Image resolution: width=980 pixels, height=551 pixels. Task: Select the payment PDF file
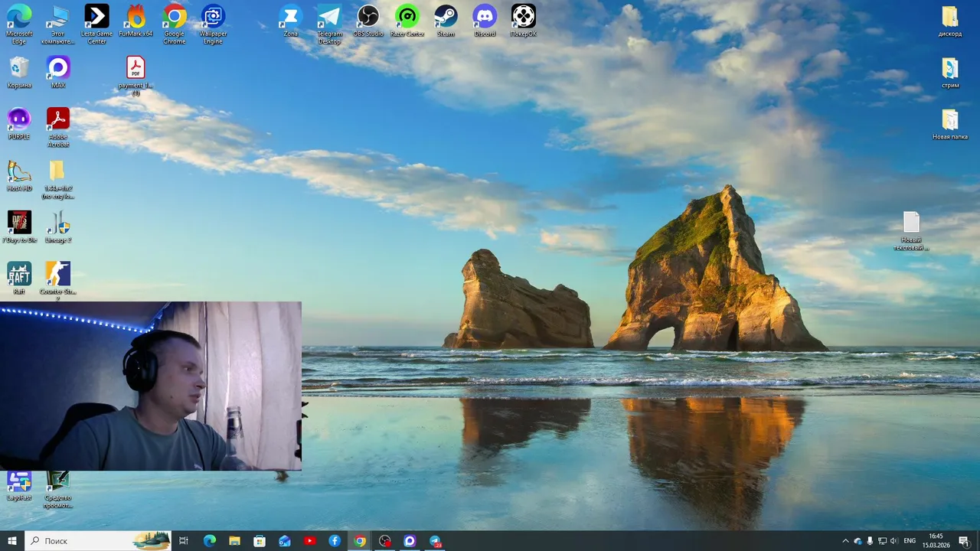(x=136, y=76)
